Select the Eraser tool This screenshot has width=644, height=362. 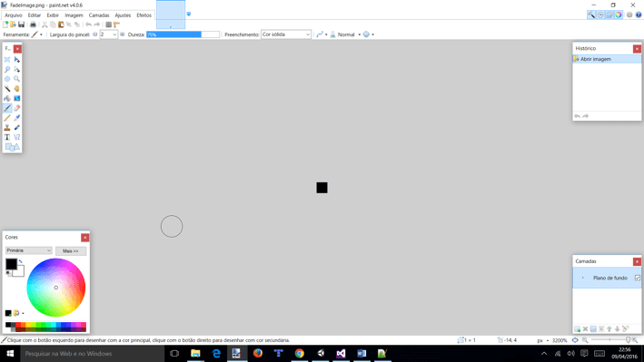(17, 108)
